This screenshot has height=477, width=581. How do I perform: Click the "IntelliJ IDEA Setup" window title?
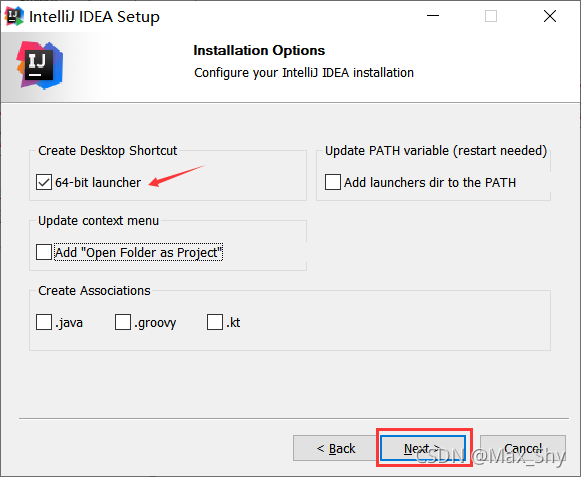pyautogui.click(x=94, y=17)
